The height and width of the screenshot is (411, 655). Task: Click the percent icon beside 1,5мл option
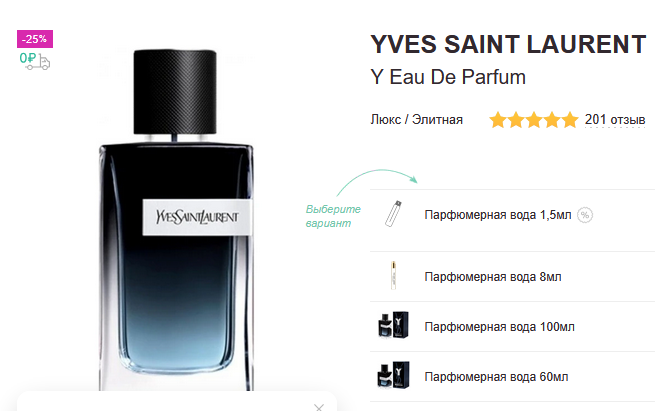point(585,215)
